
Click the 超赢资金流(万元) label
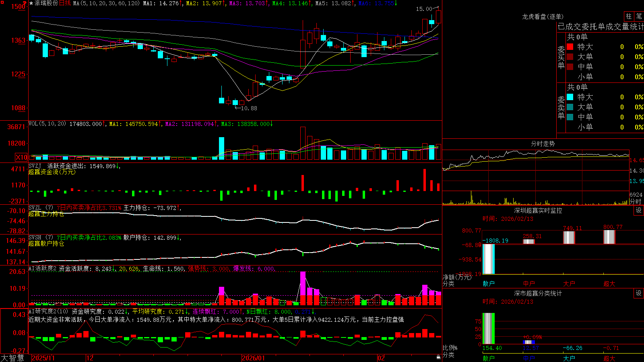[52, 172]
